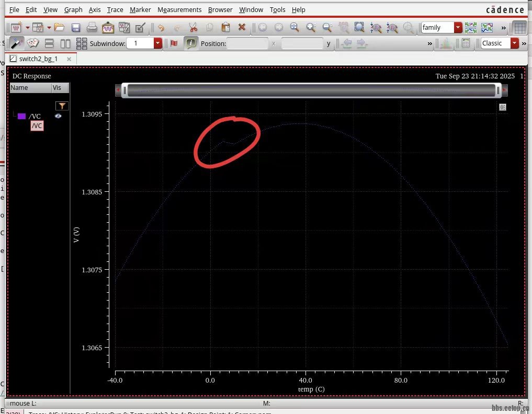Open the family plot mode dropdown

tap(458, 28)
